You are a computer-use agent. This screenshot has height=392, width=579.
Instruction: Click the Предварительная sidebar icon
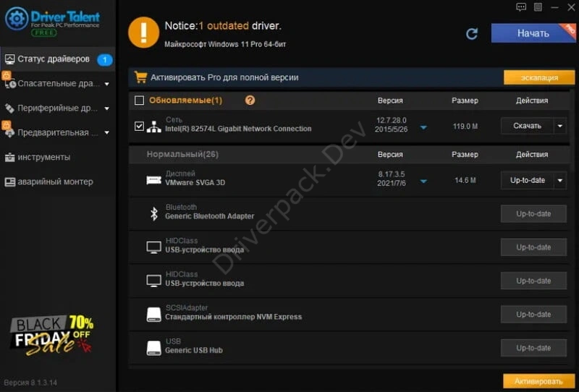coord(9,132)
